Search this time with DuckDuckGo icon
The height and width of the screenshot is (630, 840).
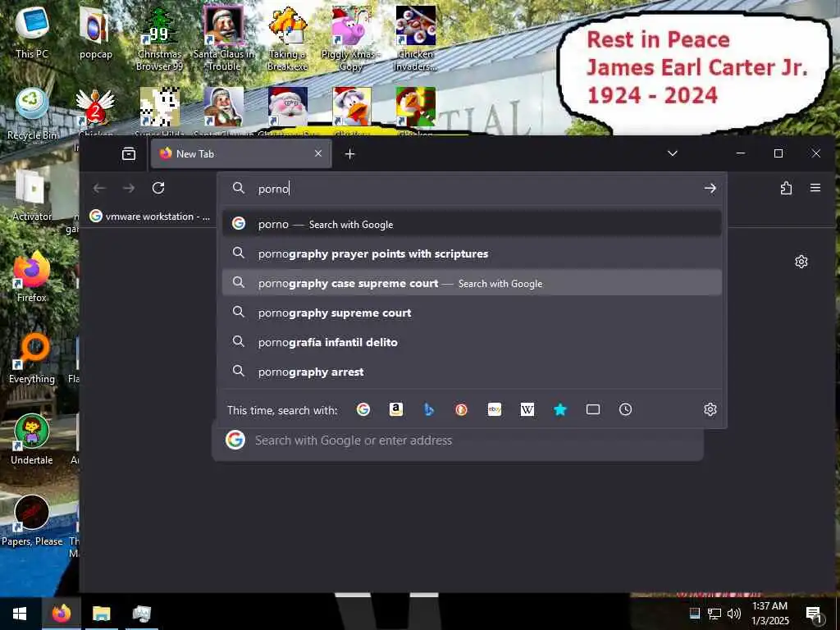[461, 410]
